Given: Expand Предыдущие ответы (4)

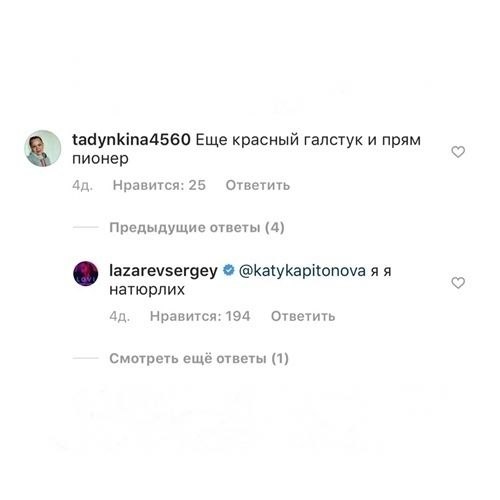Looking at the screenshot, I should pyautogui.click(x=197, y=228).
